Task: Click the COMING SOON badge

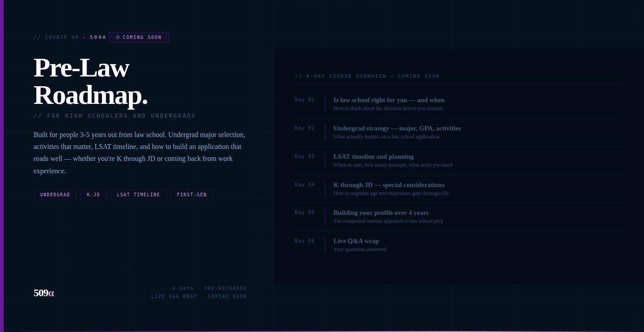Action: click(139, 38)
